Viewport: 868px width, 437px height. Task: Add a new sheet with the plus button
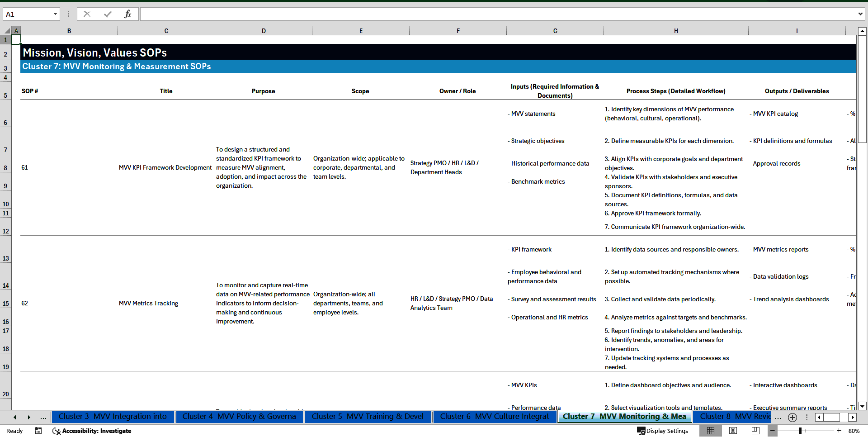[x=792, y=417]
